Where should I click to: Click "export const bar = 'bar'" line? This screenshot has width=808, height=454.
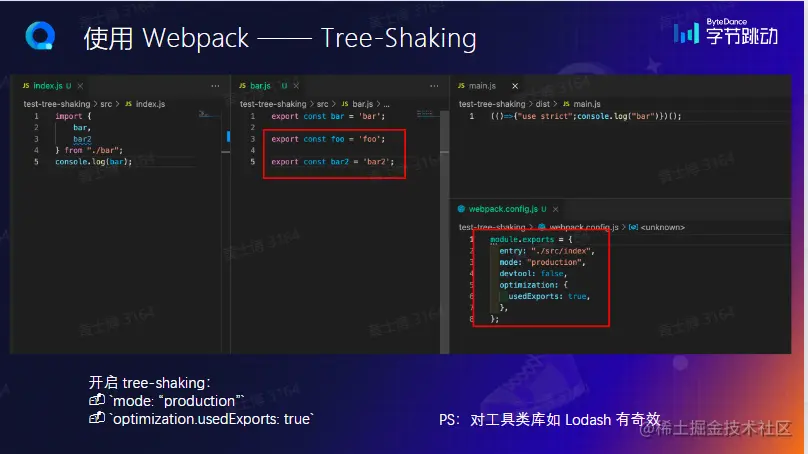328,116
